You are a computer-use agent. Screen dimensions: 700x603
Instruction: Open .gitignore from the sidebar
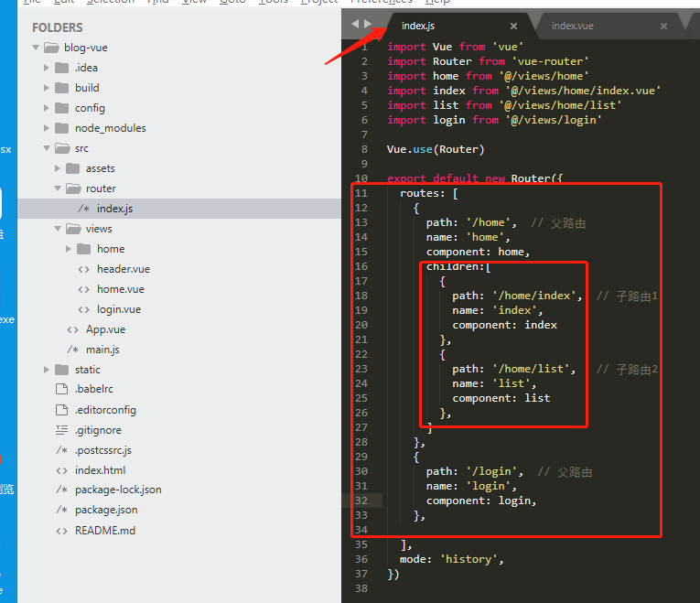98,430
